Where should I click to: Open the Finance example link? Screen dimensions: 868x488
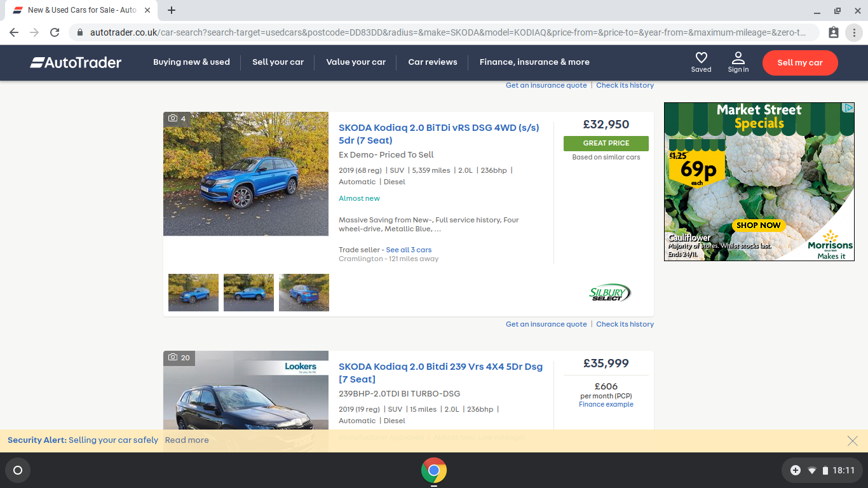[606, 404]
